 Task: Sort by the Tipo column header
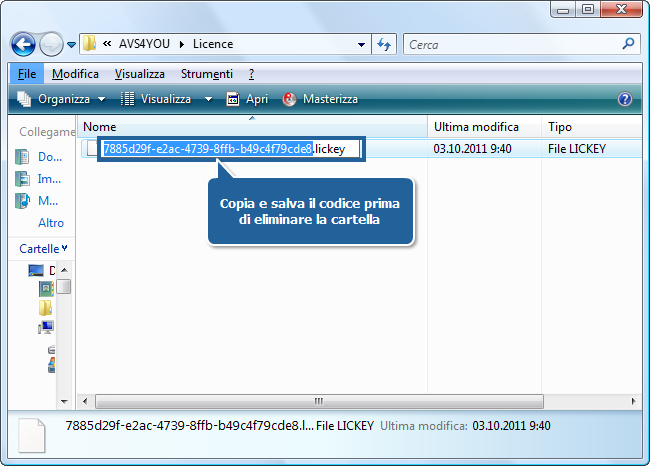592,127
